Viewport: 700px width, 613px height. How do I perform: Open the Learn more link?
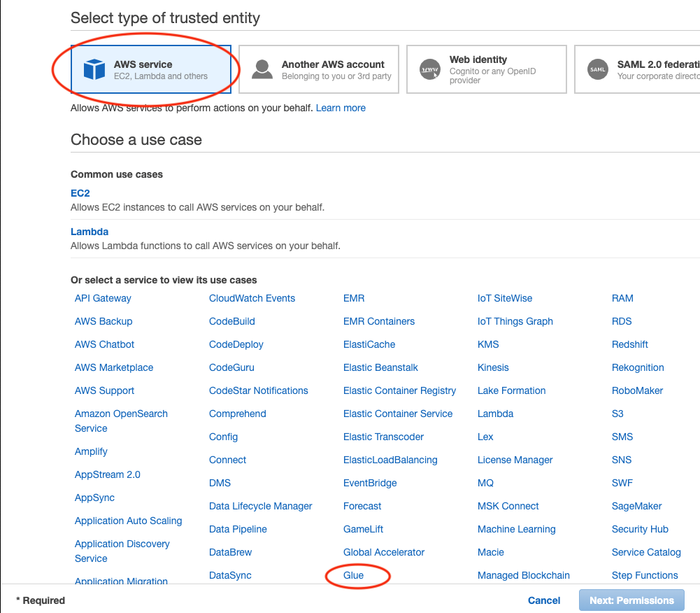pyautogui.click(x=341, y=108)
